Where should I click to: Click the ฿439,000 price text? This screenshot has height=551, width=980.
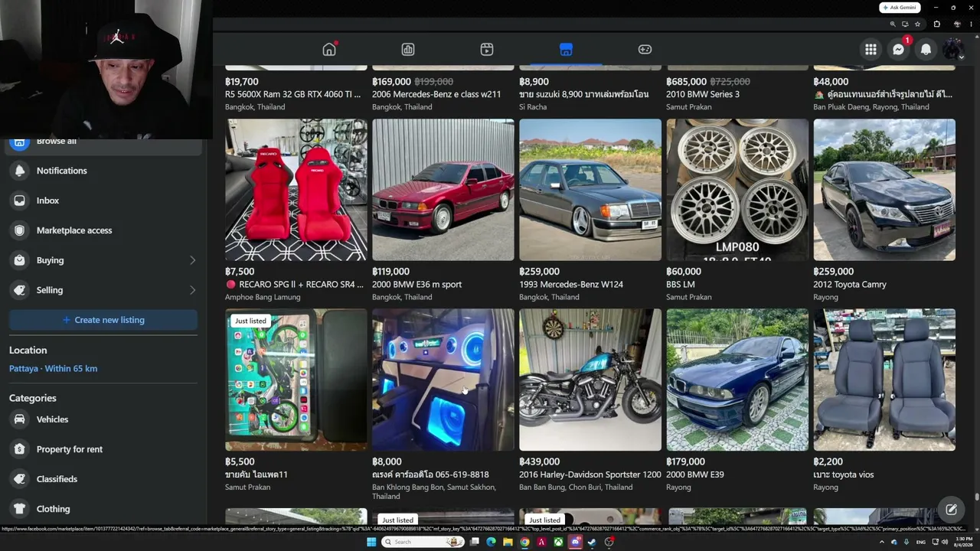point(540,462)
